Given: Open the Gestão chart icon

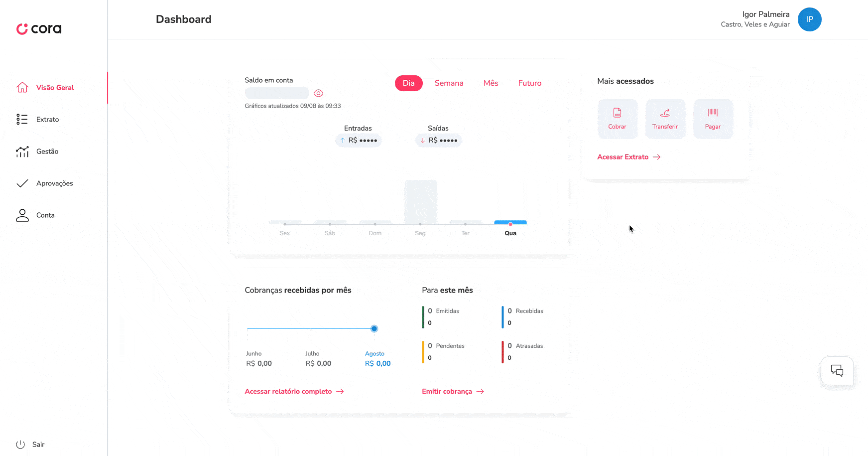Looking at the screenshot, I should click(x=22, y=152).
